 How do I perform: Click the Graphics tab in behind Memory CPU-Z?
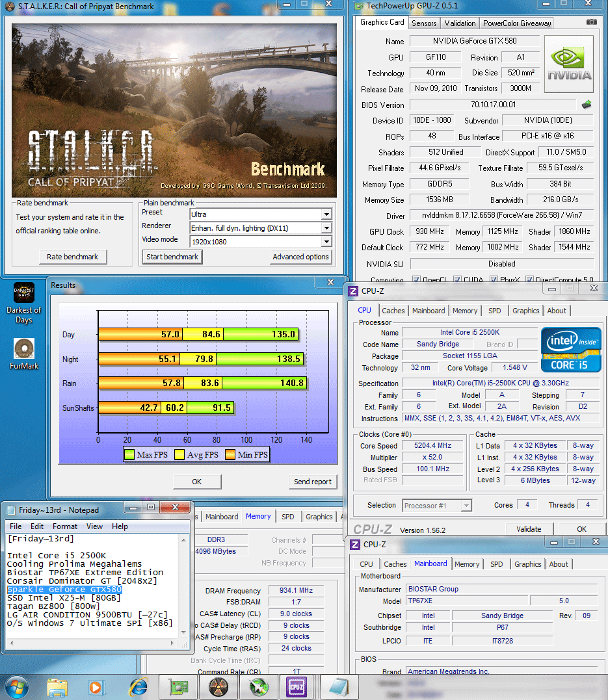(319, 517)
